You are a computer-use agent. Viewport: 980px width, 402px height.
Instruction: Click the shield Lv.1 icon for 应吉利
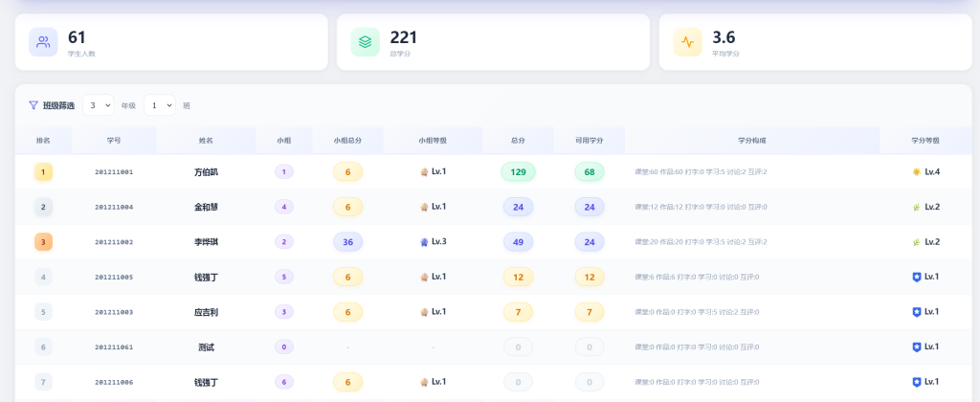coord(917,311)
